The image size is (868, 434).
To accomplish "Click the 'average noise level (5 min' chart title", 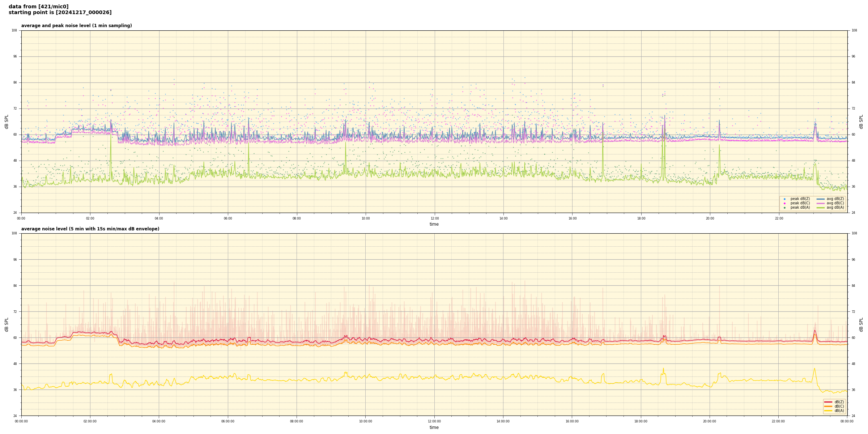I will pyautogui.click(x=90, y=229).
